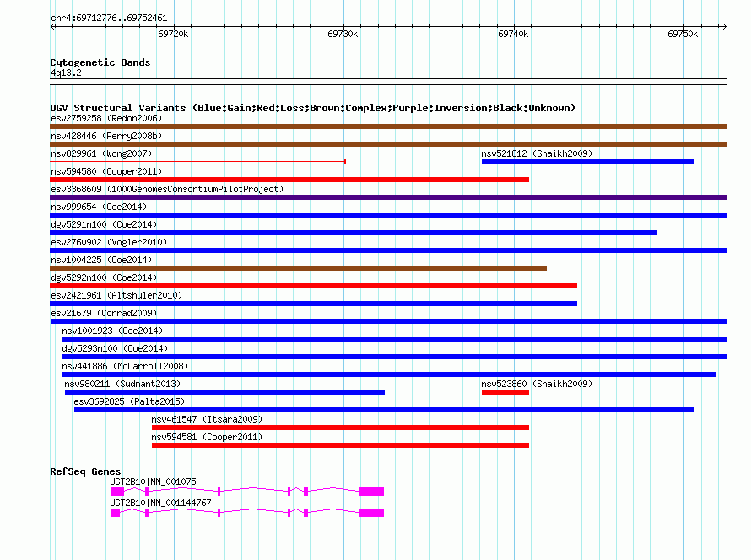This screenshot has width=751, height=560.
Task: Open dgv5292n100 (Coe2014) label
Action: (104, 277)
